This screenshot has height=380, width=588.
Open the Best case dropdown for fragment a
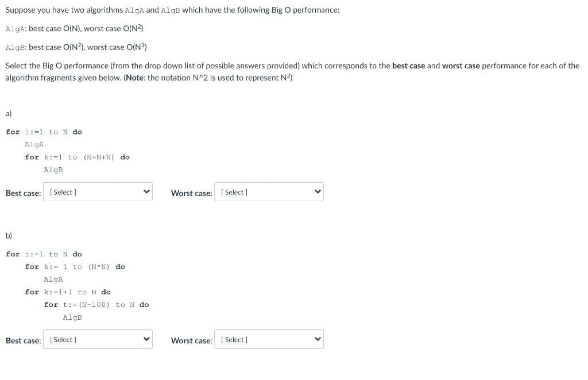(x=98, y=192)
